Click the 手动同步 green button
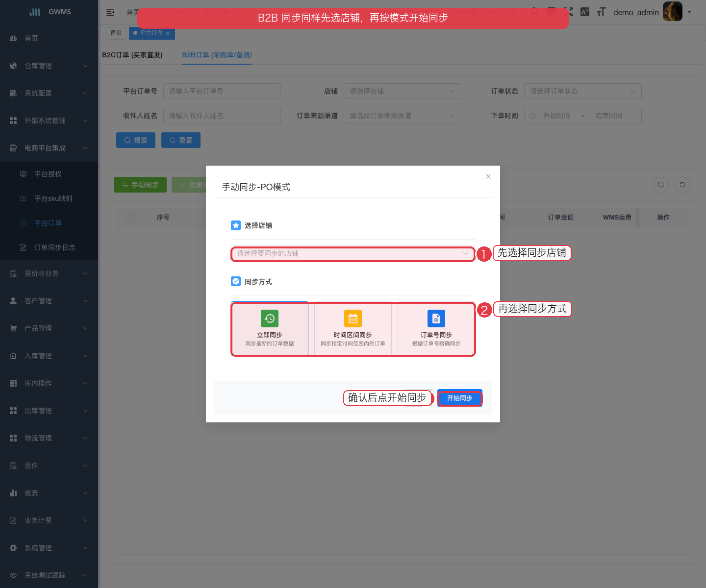This screenshot has width=706, height=588. pyautogui.click(x=140, y=185)
